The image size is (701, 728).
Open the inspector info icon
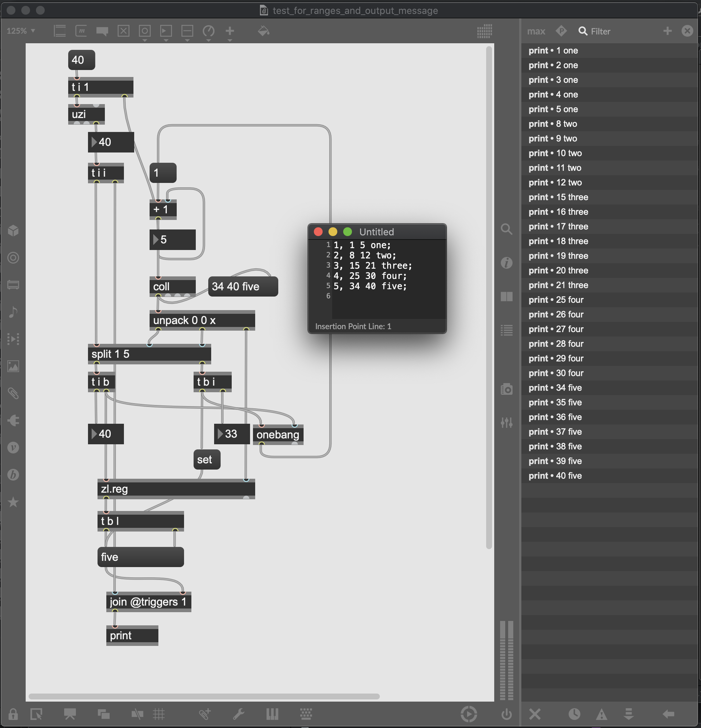coord(507,262)
